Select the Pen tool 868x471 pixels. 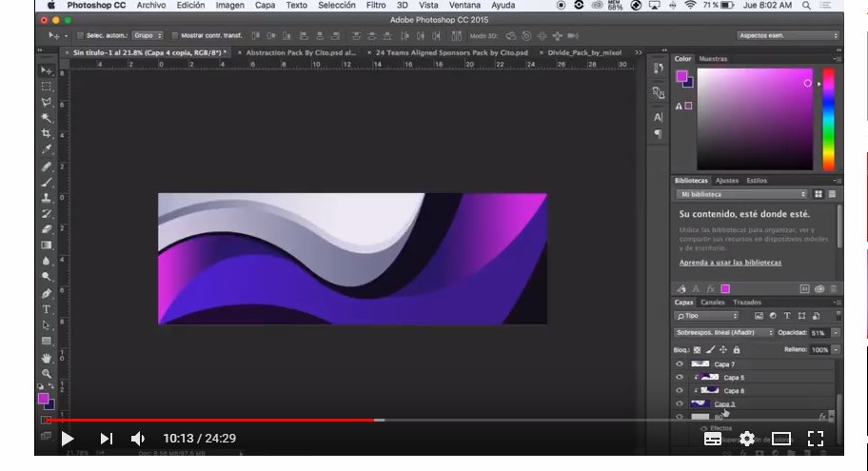47,293
